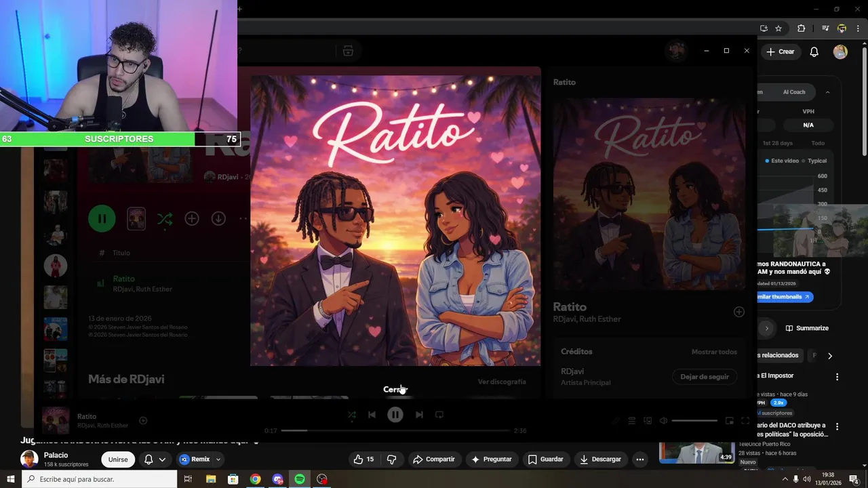Open Chrome from the Windows taskbar
This screenshot has width=868, height=488.
(255, 479)
